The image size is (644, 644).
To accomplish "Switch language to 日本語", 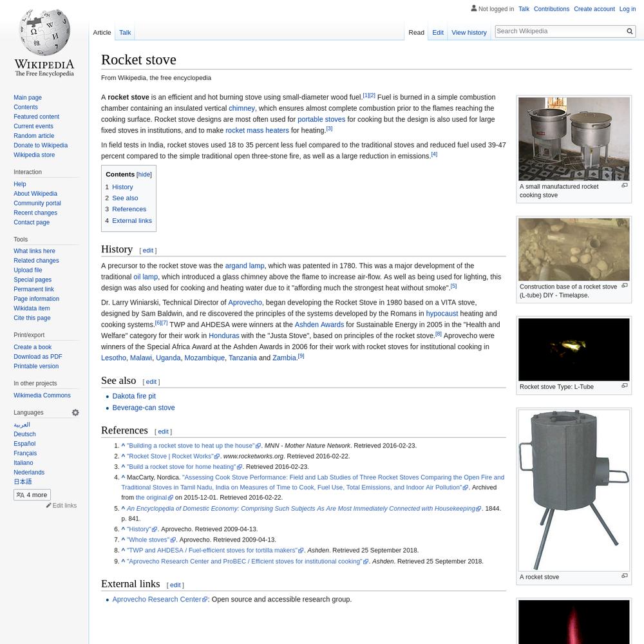I will [x=23, y=481].
